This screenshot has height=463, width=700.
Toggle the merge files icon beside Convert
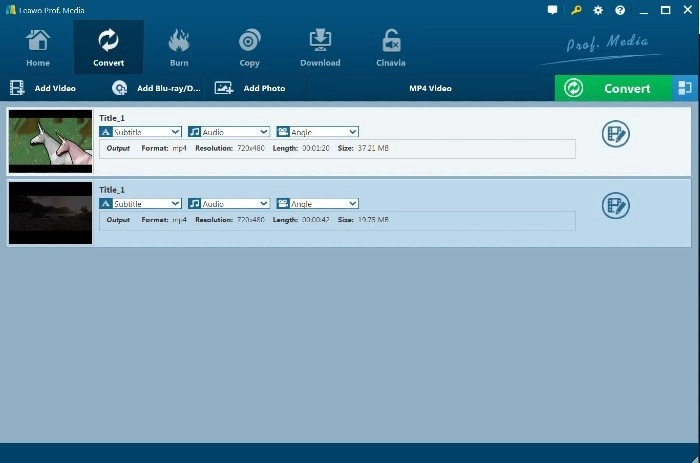(x=685, y=88)
